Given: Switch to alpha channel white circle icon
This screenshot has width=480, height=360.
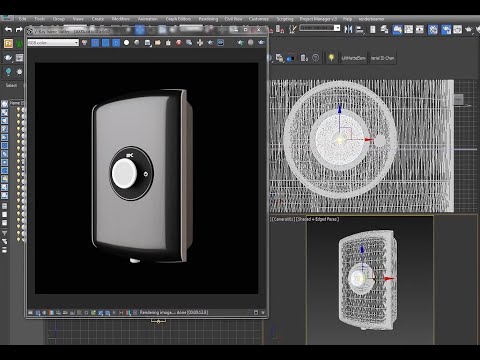Looking at the screenshot, I should pyautogui.click(x=126, y=43).
